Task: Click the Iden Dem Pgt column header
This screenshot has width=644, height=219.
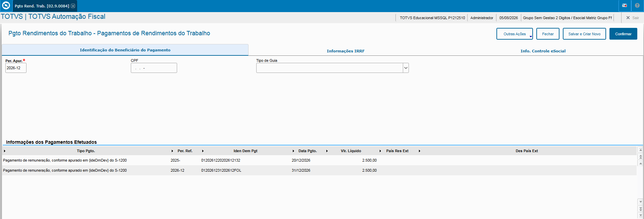Action: (x=246, y=151)
